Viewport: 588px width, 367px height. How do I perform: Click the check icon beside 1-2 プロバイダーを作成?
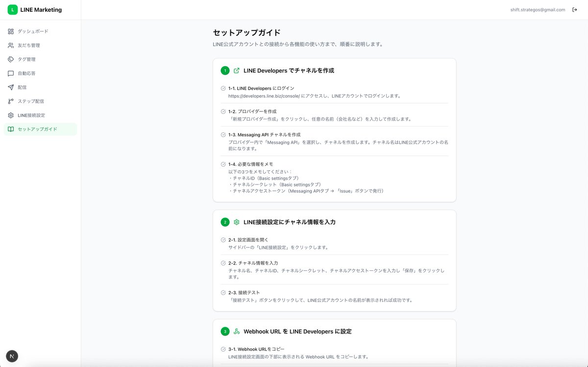coord(223,111)
